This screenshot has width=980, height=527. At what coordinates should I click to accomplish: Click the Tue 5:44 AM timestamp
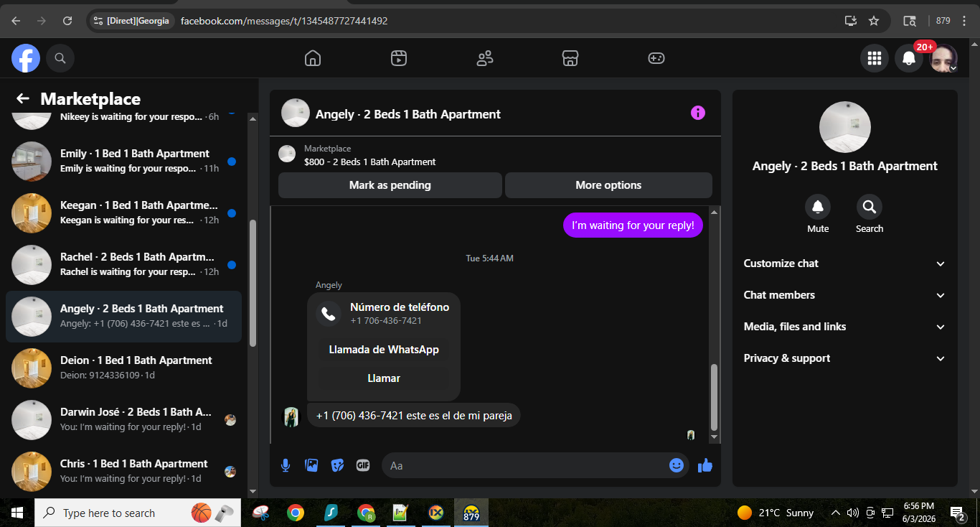(x=490, y=258)
